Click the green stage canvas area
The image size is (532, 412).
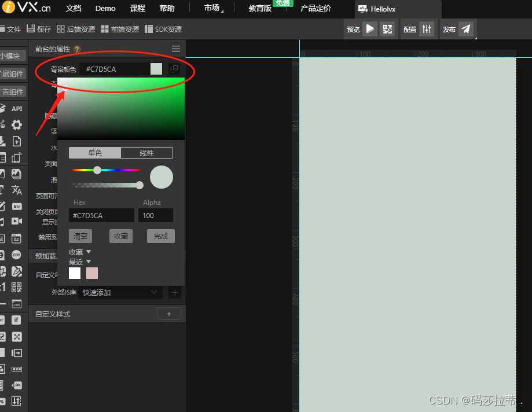tap(408, 235)
